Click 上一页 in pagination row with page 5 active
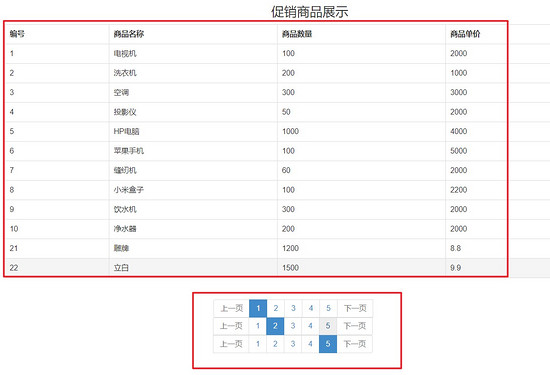550x375 pixels. point(231,344)
